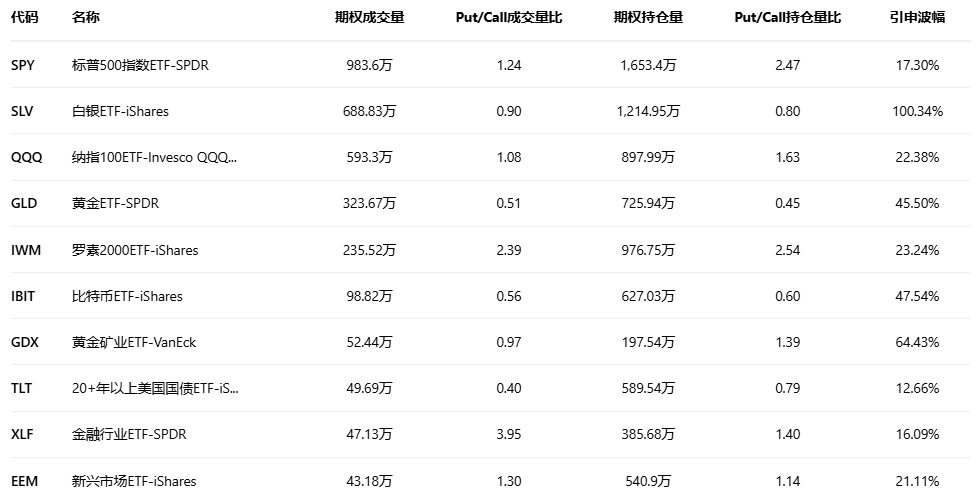Open the SLV ticker row
The width and height of the screenshot is (979, 499).
pos(22,111)
